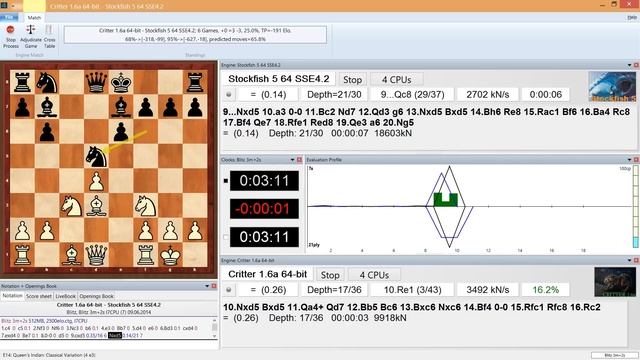The image size is (640, 360).
Task: Toggle Stockfish analysis lock round button
Action: (229, 94)
